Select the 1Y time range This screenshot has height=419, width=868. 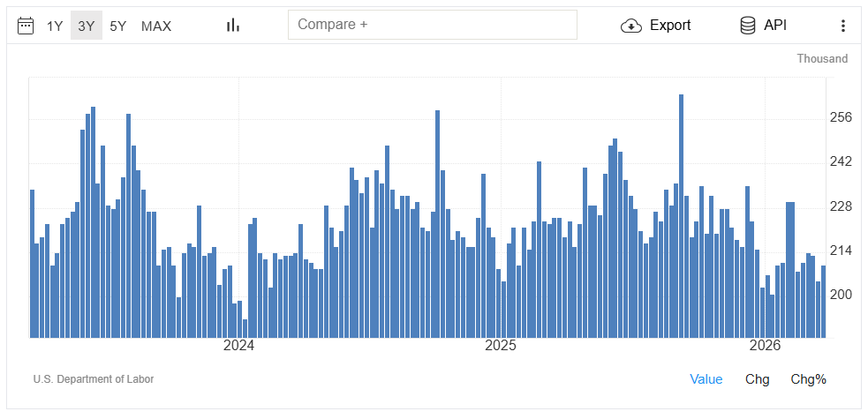click(x=55, y=26)
